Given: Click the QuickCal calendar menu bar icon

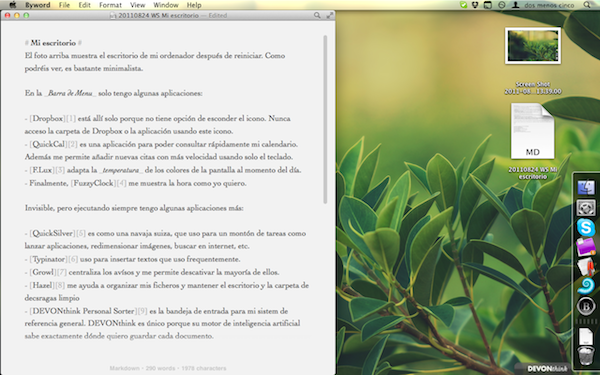Looking at the screenshot, I should coord(488,5).
